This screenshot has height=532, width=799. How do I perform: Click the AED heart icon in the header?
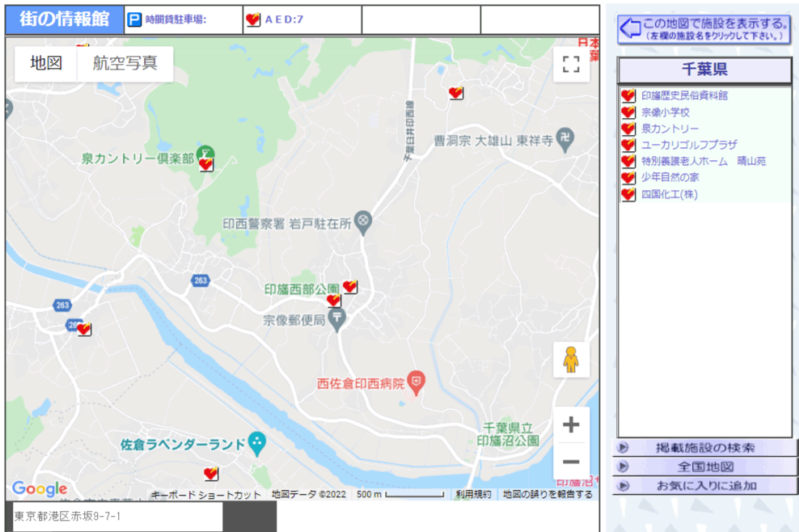click(x=253, y=20)
